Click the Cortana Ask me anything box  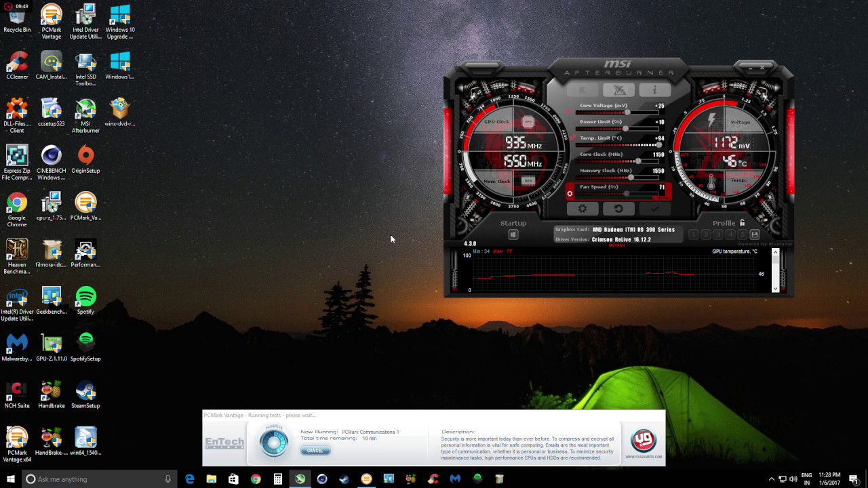[x=98, y=479]
